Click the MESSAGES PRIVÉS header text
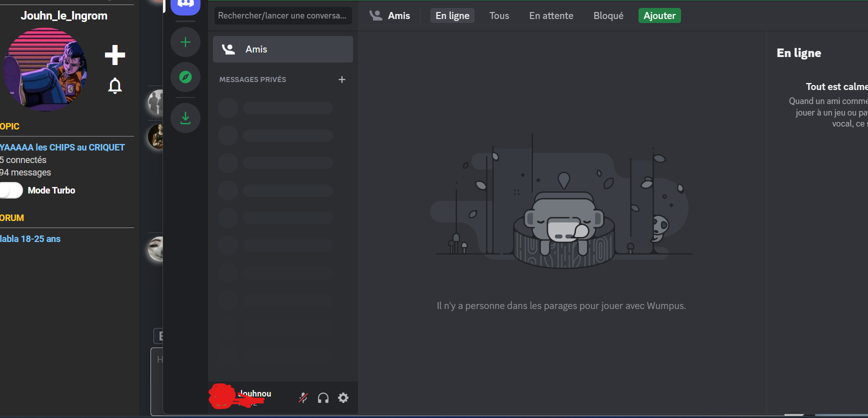This screenshot has width=868, height=418. pyautogui.click(x=252, y=79)
